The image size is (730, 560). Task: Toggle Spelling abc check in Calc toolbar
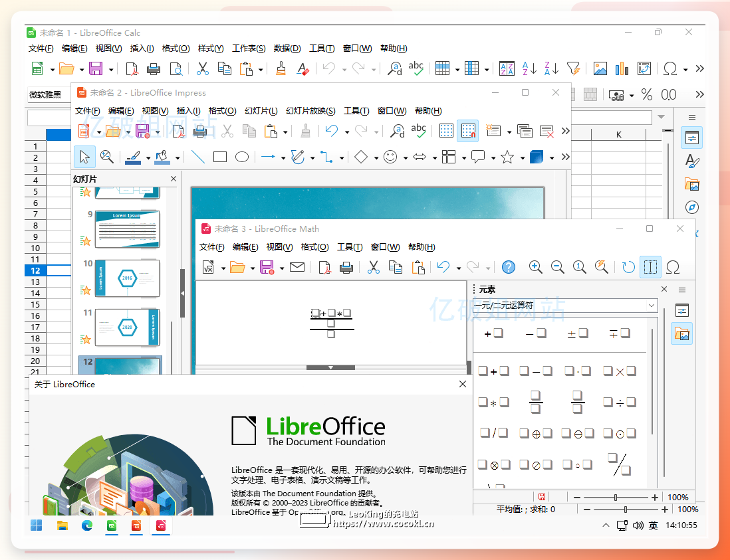tap(416, 69)
